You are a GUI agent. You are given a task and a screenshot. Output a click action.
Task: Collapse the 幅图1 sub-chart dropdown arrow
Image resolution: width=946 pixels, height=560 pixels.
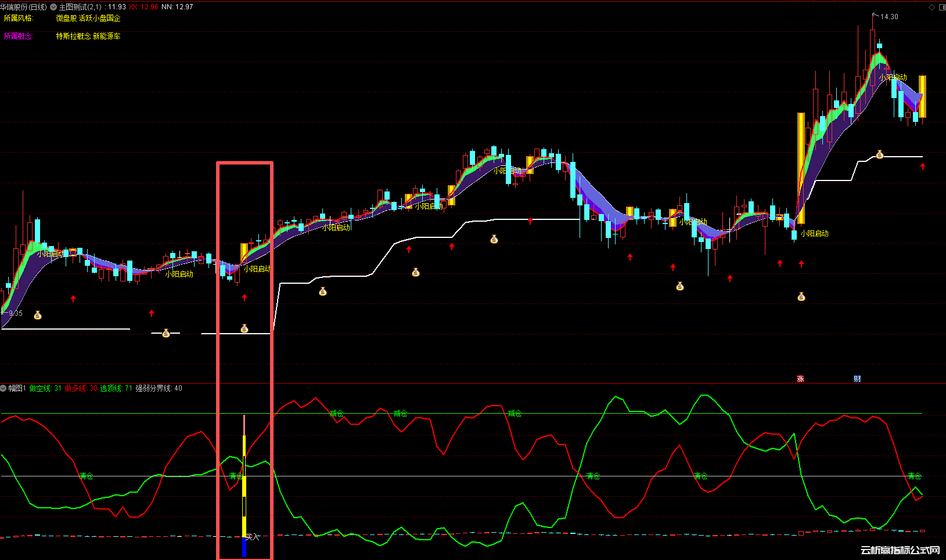click(x=3, y=388)
